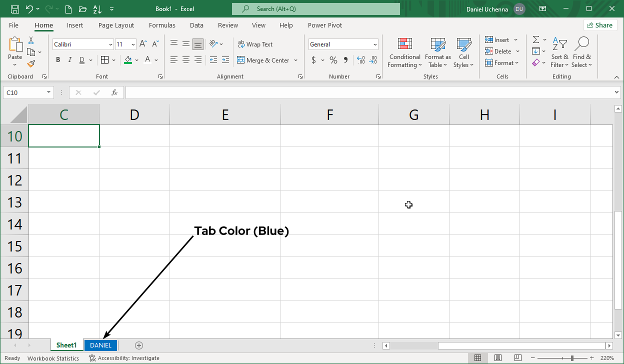Apply bold formatting
The image size is (624, 364).
pos(57,59)
